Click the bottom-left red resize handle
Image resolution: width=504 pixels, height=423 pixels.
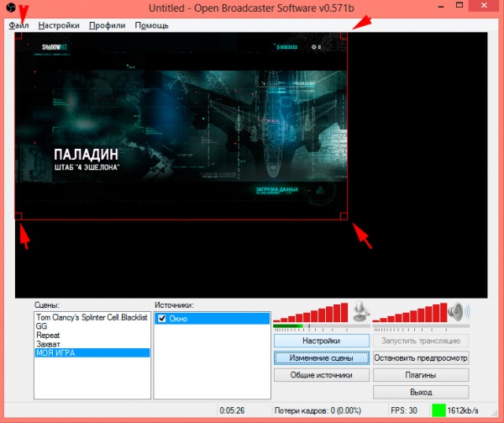[x=18, y=216]
